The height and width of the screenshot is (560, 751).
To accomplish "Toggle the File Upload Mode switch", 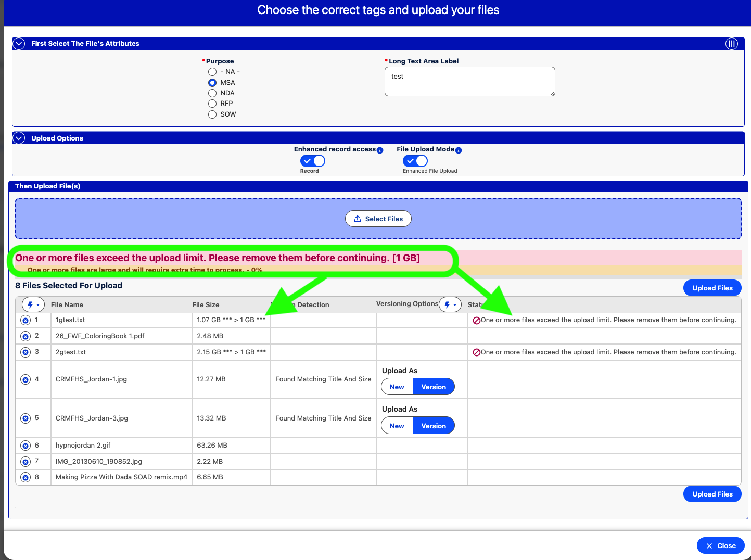I will (x=415, y=161).
